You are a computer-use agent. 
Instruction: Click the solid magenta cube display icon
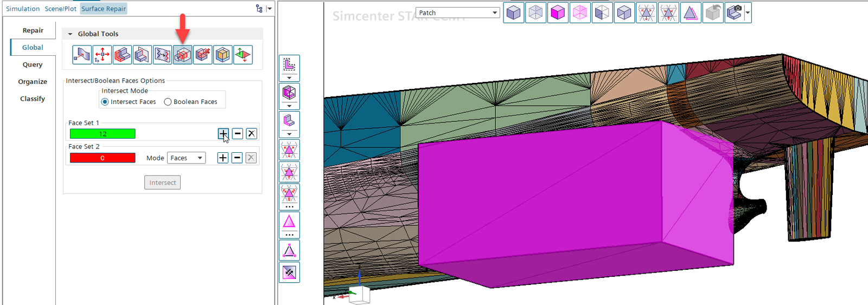[x=558, y=12]
